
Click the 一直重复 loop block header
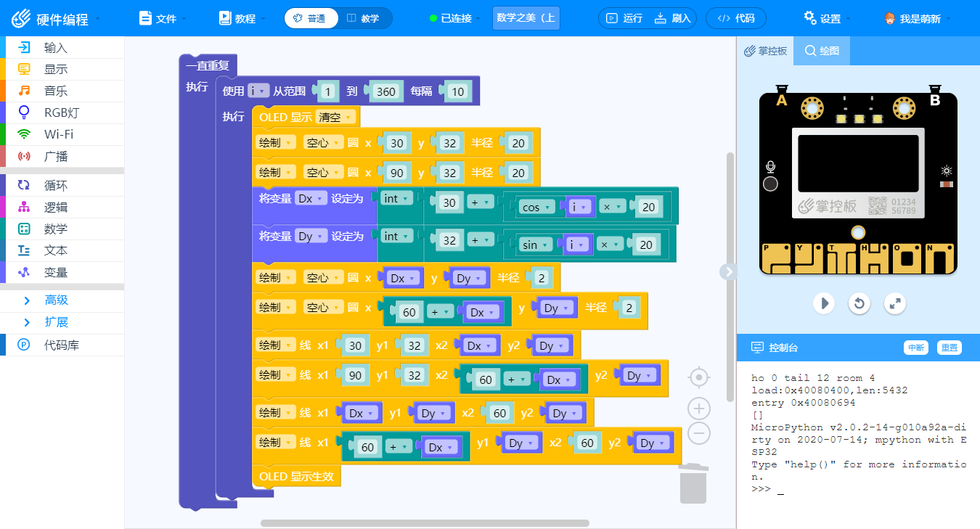pyautogui.click(x=208, y=66)
